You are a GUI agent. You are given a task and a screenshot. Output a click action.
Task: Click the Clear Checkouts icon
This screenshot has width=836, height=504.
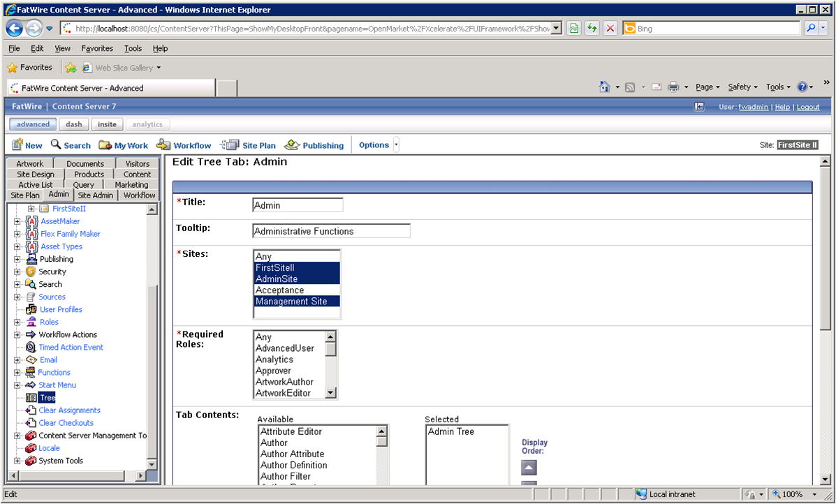(x=31, y=423)
